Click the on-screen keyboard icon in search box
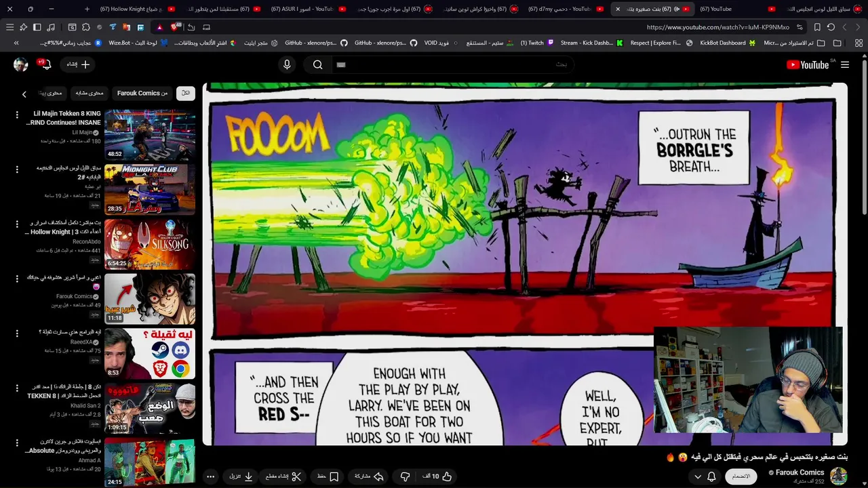Image resolution: width=868 pixels, height=488 pixels. point(341,64)
